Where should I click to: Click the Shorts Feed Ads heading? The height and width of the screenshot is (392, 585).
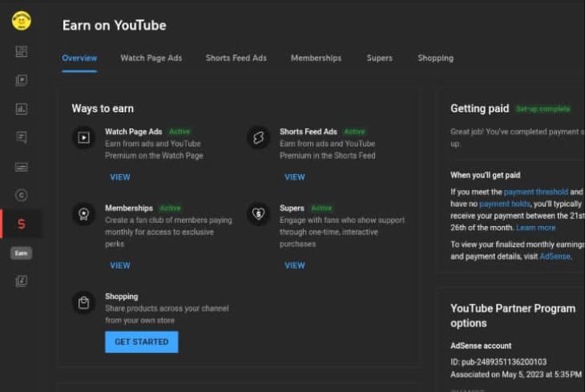pyautogui.click(x=309, y=131)
